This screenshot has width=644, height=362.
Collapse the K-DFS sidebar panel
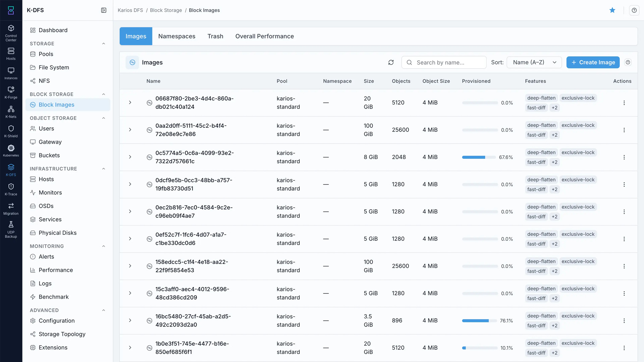click(x=104, y=10)
